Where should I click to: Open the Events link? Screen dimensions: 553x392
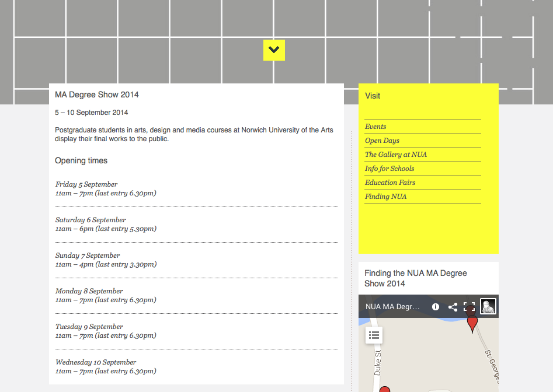(x=375, y=127)
